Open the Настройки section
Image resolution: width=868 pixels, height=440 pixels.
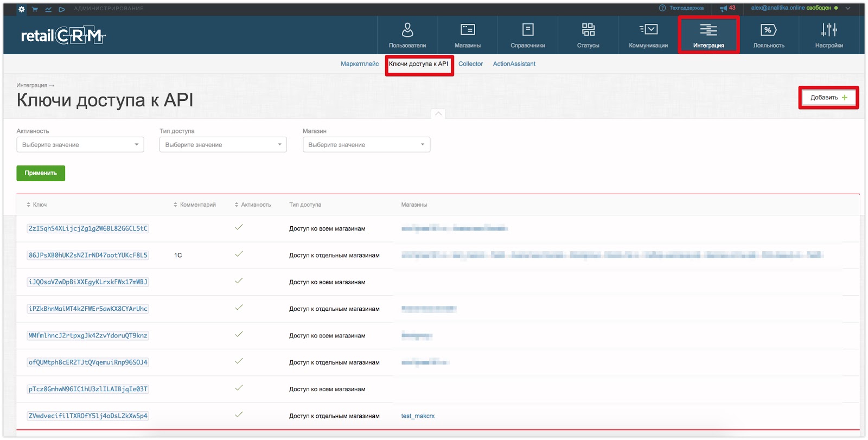click(x=829, y=35)
